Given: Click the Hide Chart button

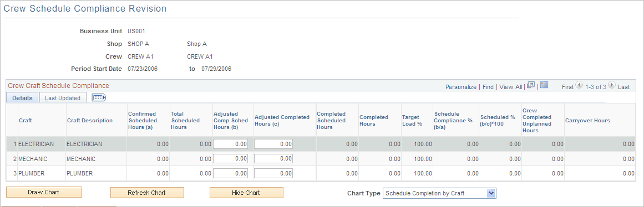Looking at the screenshot, I should point(246,193).
